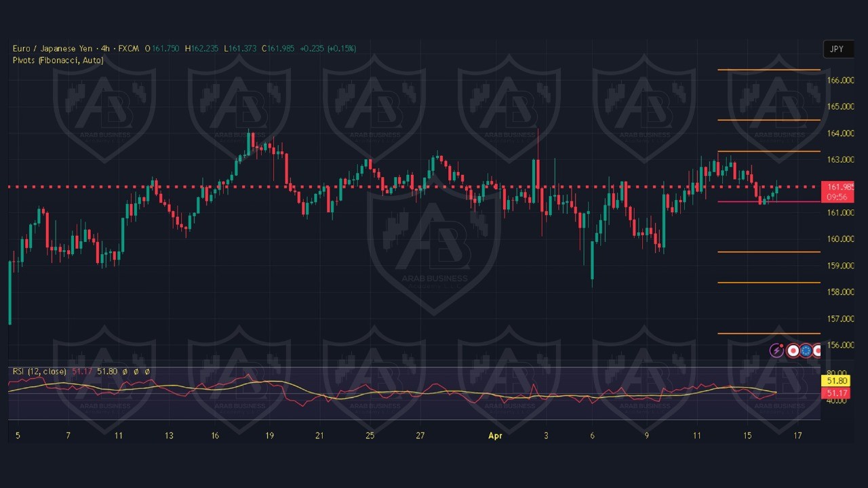Click the 159.000 price axis label
The height and width of the screenshot is (488, 868).
(840, 265)
